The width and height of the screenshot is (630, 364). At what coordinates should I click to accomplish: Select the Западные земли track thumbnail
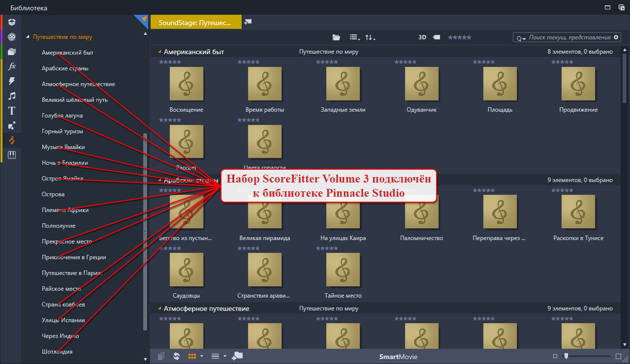(x=343, y=84)
